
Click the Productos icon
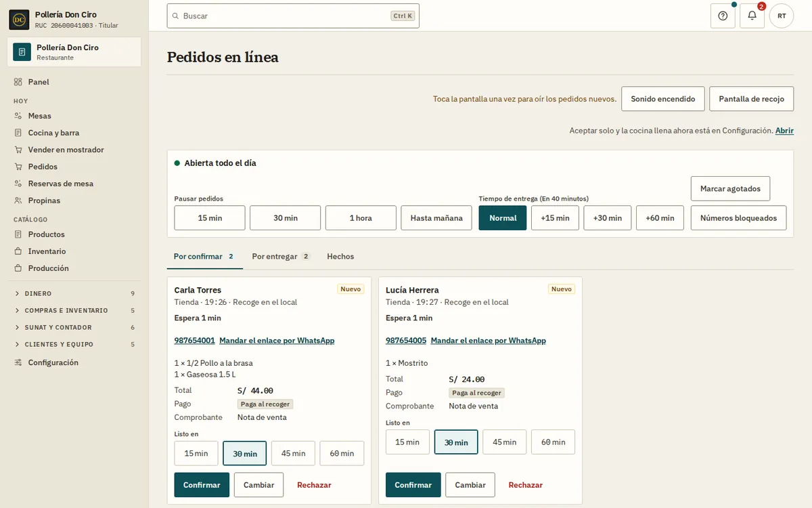[18, 234]
